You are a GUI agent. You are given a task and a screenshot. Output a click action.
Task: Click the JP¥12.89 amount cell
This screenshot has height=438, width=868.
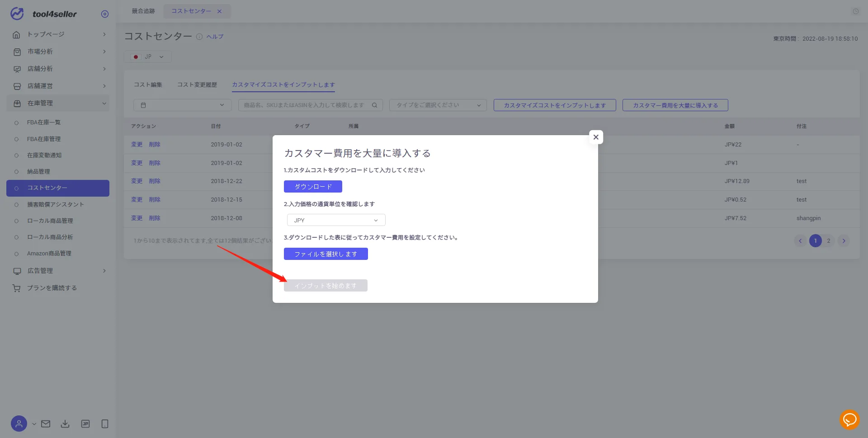(737, 181)
